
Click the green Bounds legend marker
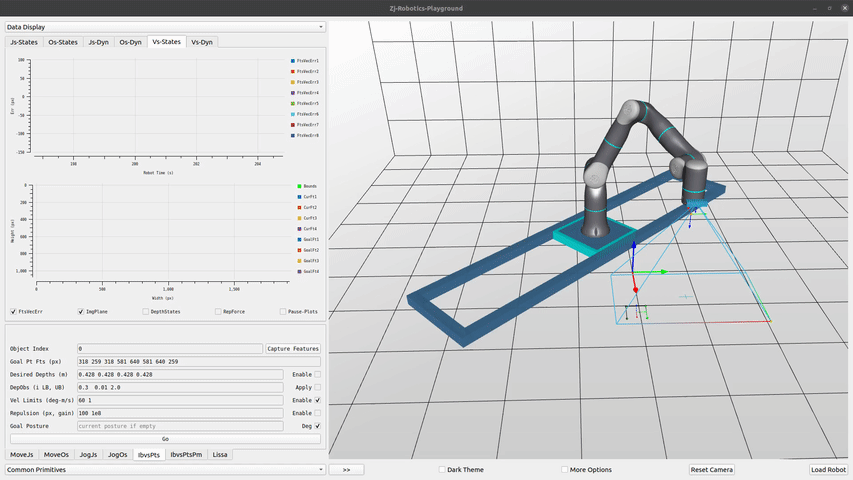coord(299,186)
